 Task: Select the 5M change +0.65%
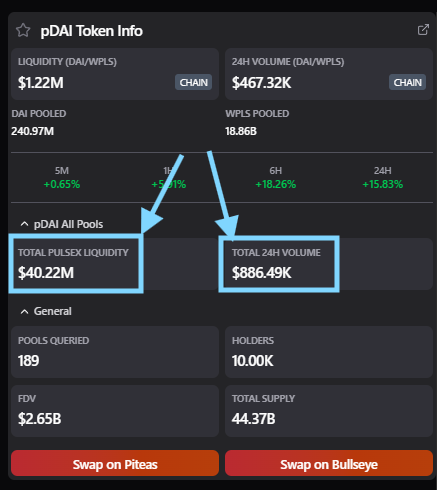pos(62,184)
